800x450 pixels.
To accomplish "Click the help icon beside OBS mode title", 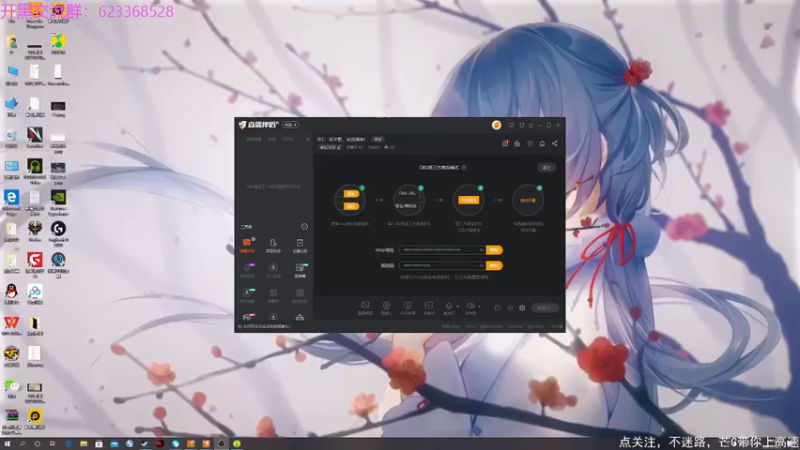I will pyautogui.click(x=464, y=167).
